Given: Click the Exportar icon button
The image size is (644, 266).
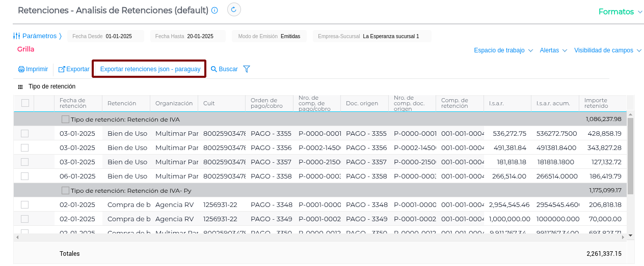Looking at the screenshot, I should [62, 69].
